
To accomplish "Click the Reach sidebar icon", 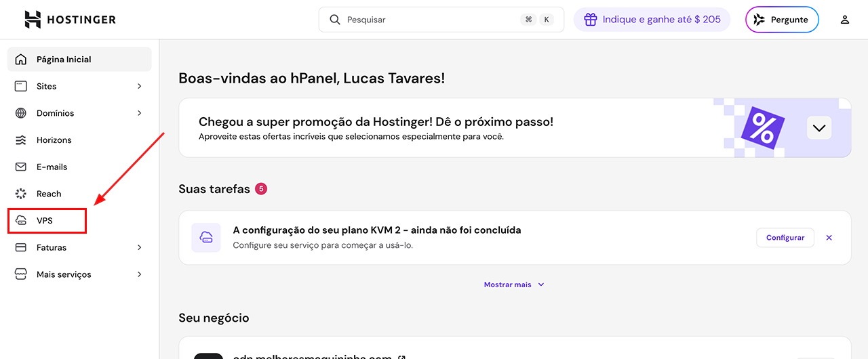I will pos(21,194).
